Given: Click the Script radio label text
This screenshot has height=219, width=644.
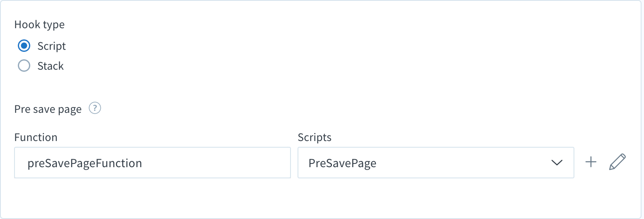Looking at the screenshot, I should coord(51,46).
